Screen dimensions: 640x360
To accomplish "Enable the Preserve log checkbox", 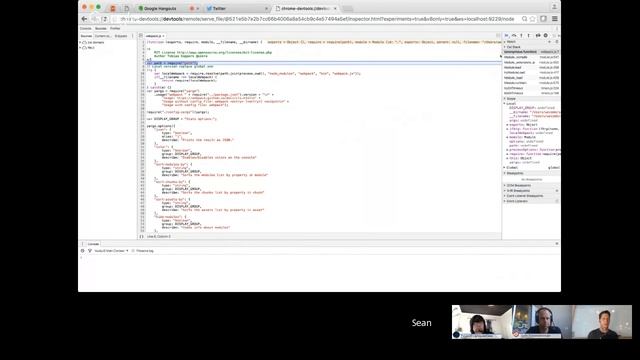I will click(x=133, y=251).
